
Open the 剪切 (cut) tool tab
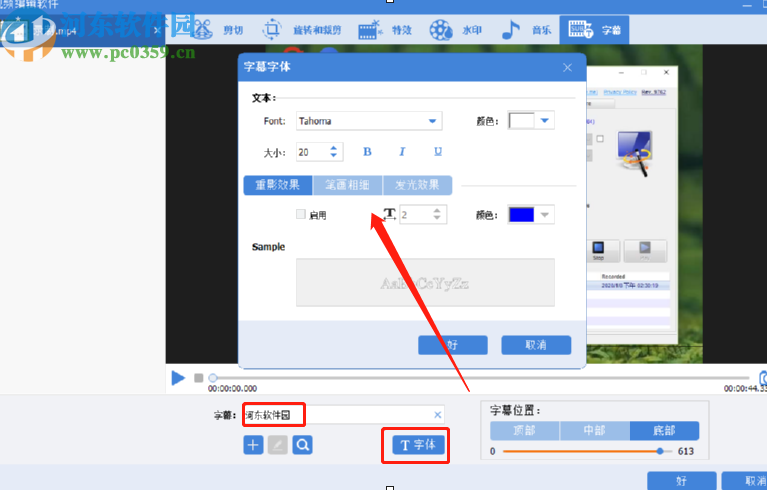tap(219, 30)
